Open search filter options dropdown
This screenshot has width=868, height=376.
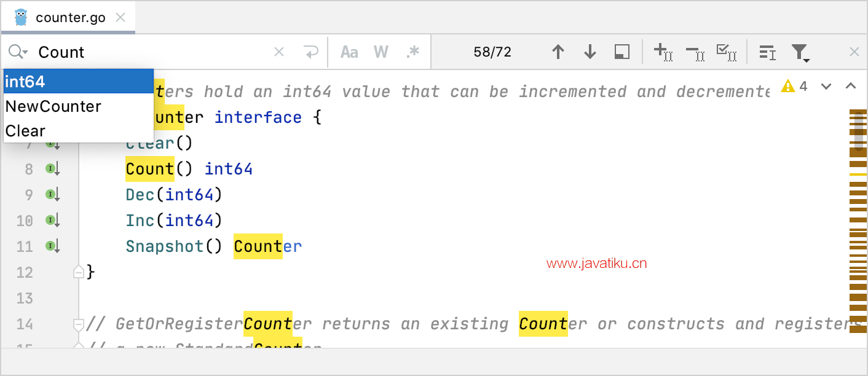[800, 53]
